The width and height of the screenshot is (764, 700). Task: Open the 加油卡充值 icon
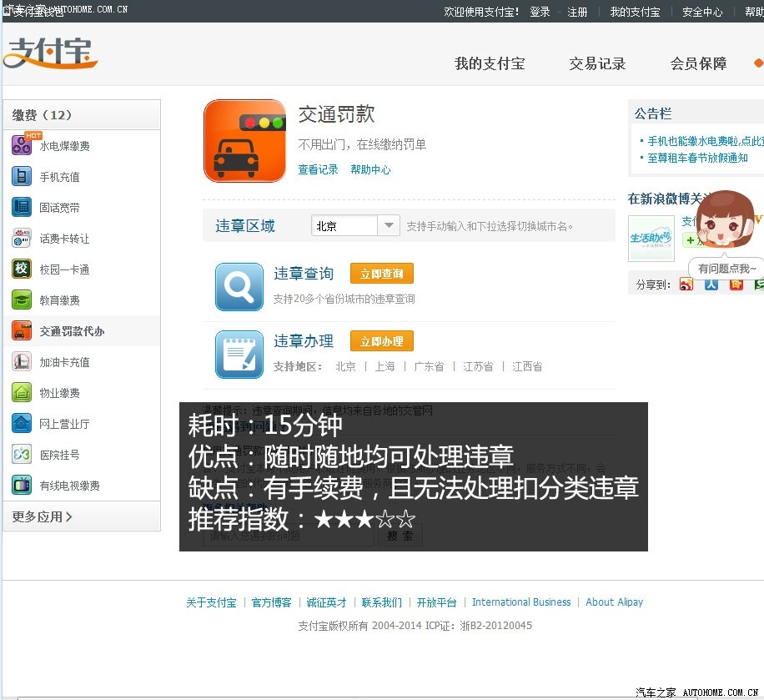[22, 362]
